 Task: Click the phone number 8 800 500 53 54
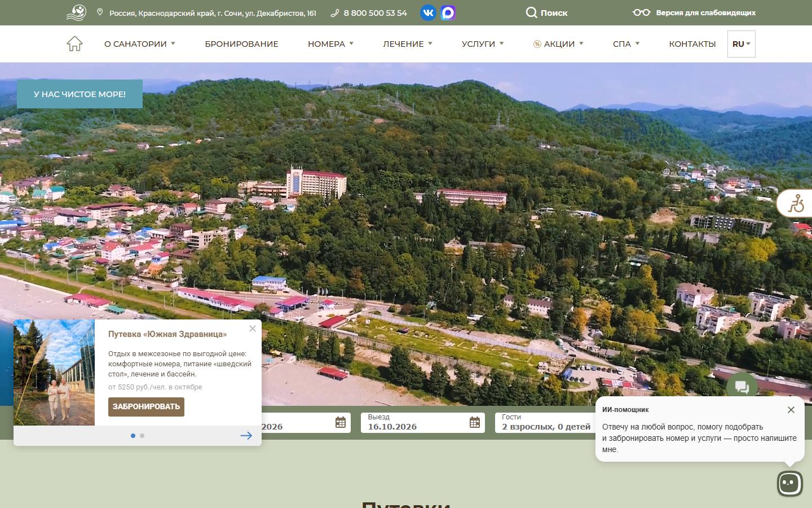point(375,13)
